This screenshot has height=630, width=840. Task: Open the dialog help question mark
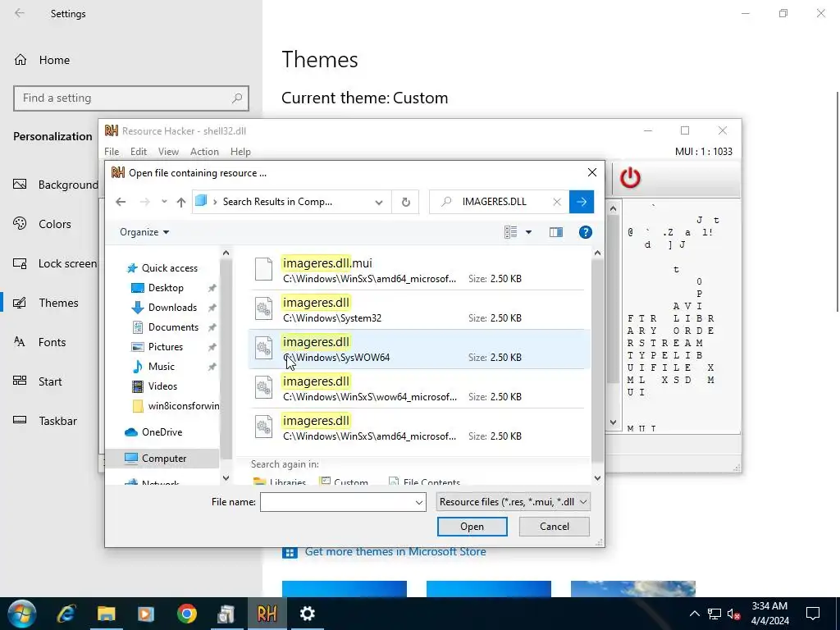point(585,232)
